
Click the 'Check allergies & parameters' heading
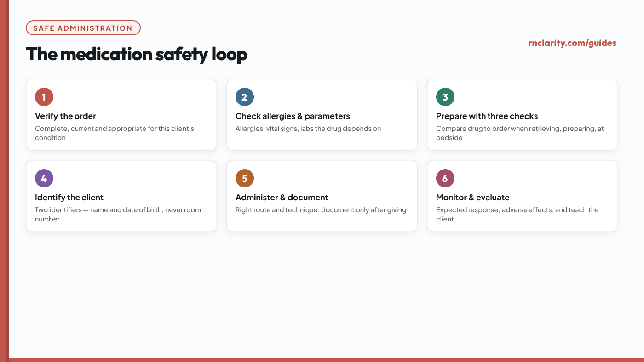tap(293, 116)
